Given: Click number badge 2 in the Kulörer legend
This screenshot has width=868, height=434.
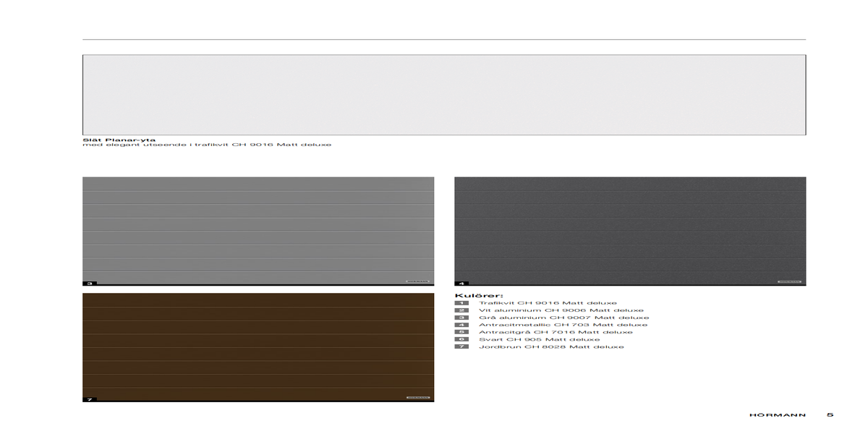Looking at the screenshot, I should tap(461, 310).
